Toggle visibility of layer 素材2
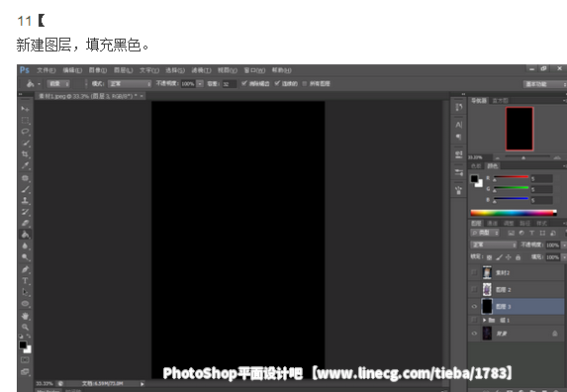 [x=474, y=272]
